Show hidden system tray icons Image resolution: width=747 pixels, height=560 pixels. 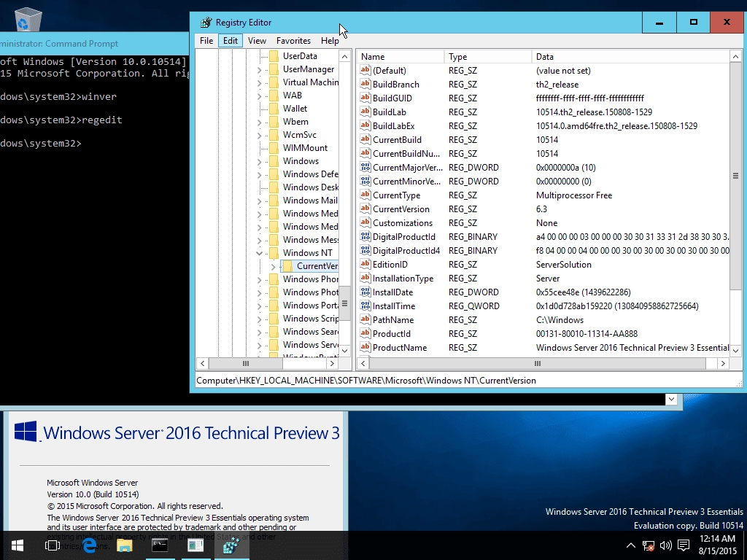630,545
